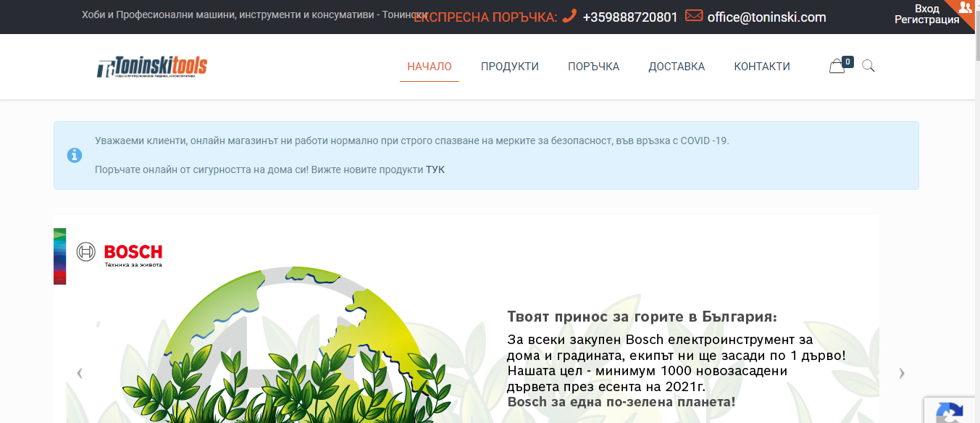
Task: Open the ПОРЪЧКА menu item
Action: (594, 67)
